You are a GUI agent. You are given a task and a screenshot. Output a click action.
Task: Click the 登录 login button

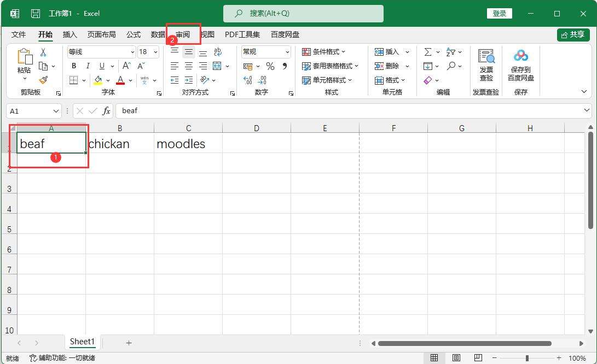[499, 14]
